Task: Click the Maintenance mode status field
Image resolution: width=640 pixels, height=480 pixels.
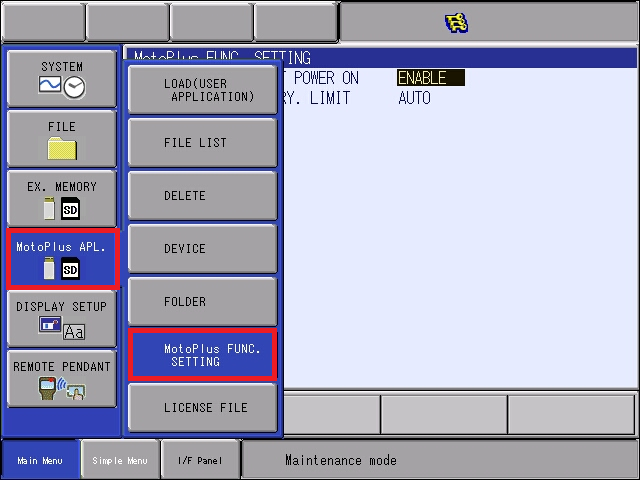Action: [440, 460]
